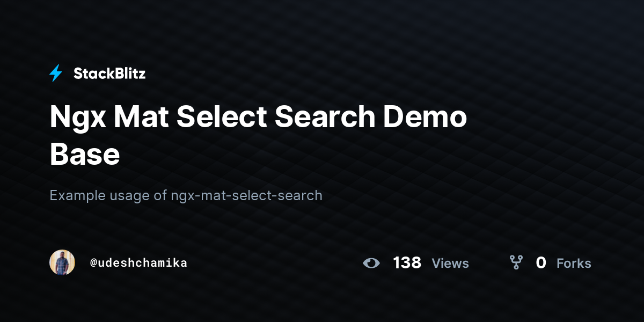
Task: Open the StackBlitz wordmark link
Action: 109,74
